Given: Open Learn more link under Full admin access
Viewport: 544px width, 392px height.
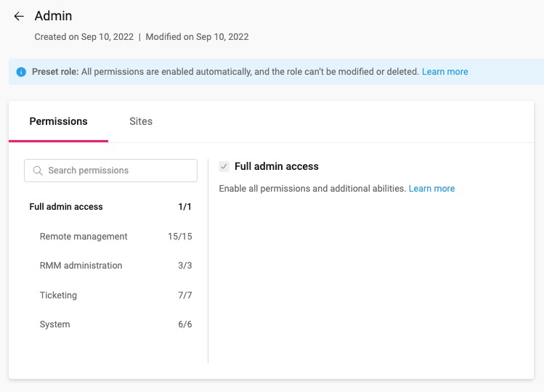Looking at the screenshot, I should pyautogui.click(x=431, y=188).
